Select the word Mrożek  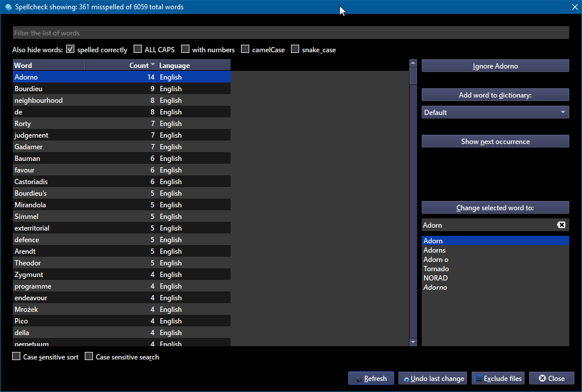(x=122, y=309)
